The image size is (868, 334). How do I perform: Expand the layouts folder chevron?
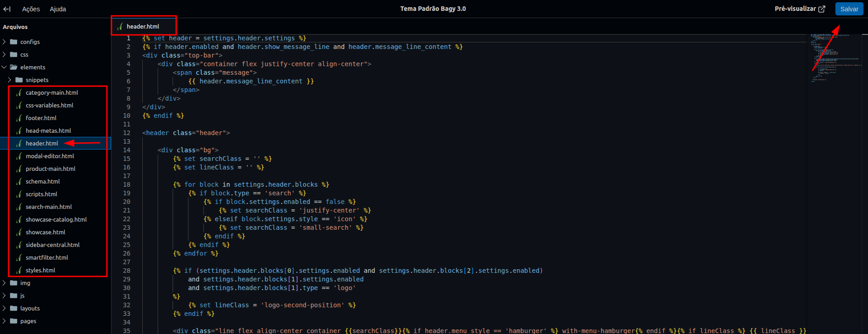(4, 308)
